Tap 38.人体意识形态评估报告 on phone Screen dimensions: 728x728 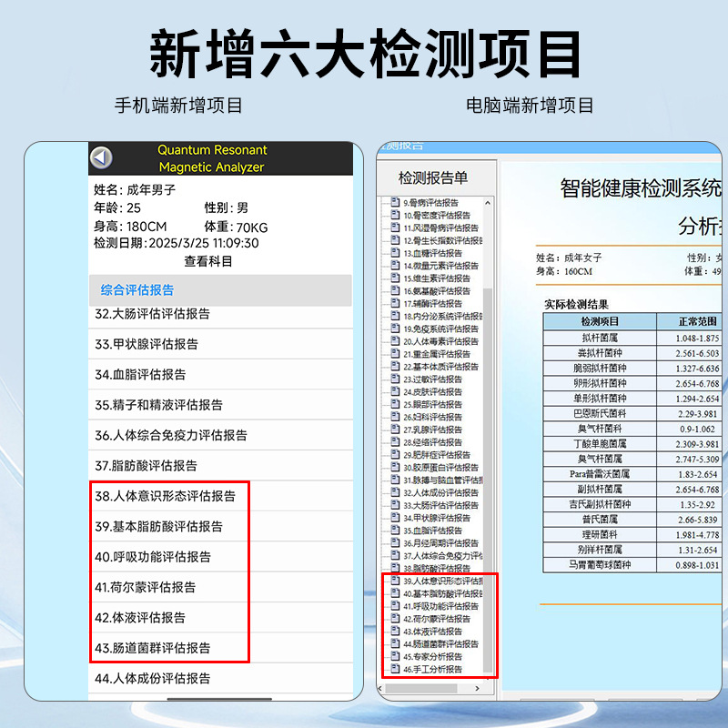click(x=220, y=496)
